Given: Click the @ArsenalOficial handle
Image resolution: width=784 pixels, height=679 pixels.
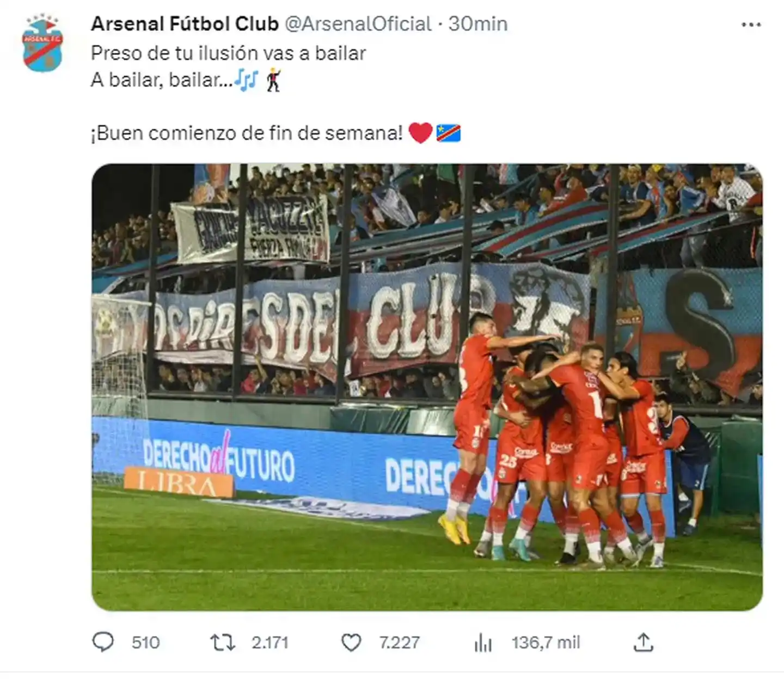Looking at the screenshot, I should 358,24.
